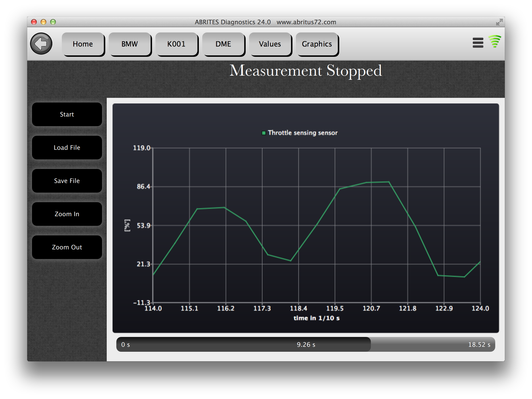This screenshot has height=399, width=532.
Task: Click the fullscreen arrows icon in title bar
Action: [x=499, y=22]
